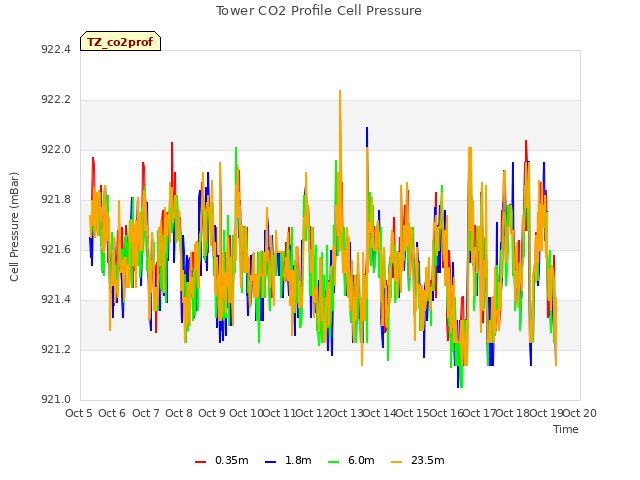Click the chart title Tower CO2 Profile Cell Pressure

coord(319,11)
